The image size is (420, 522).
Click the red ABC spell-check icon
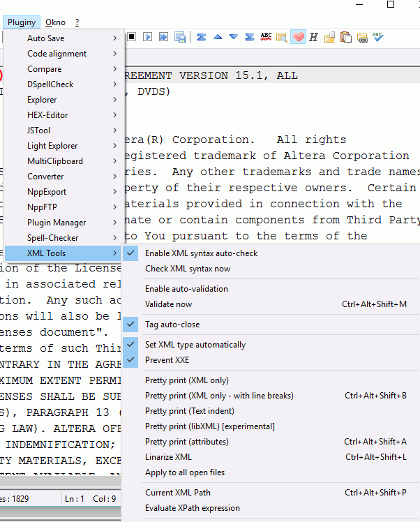(x=267, y=37)
